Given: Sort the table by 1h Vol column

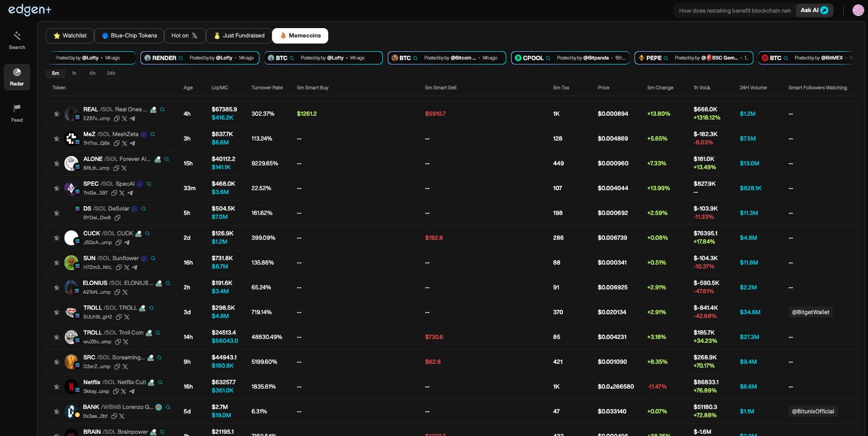Looking at the screenshot, I should [702, 88].
